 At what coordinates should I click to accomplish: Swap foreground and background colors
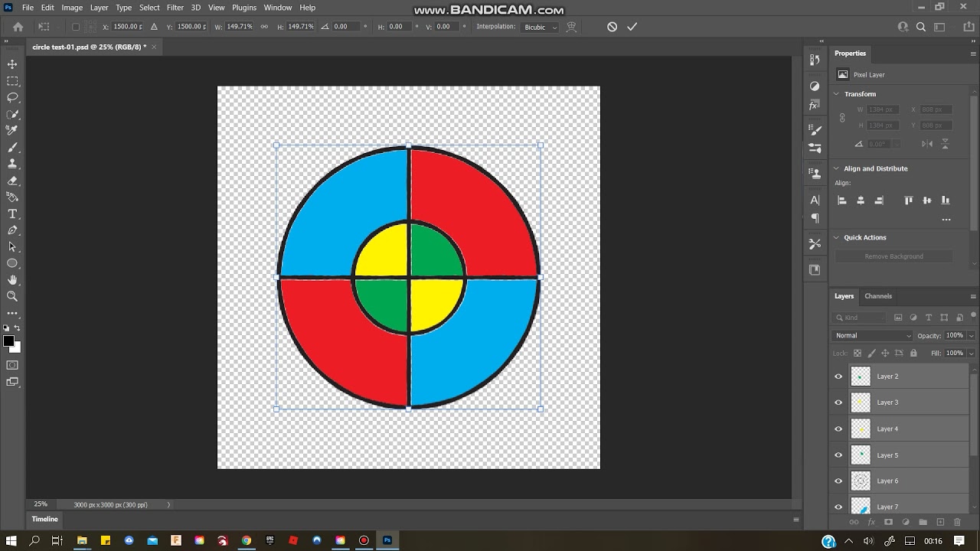(x=18, y=328)
